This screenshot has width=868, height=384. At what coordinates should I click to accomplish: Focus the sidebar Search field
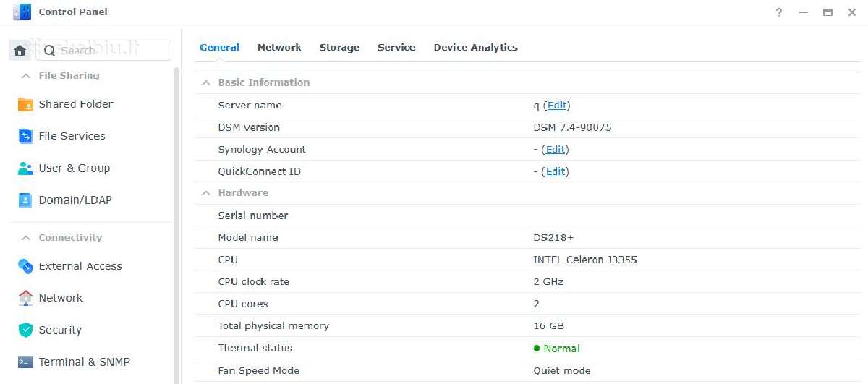point(103,51)
